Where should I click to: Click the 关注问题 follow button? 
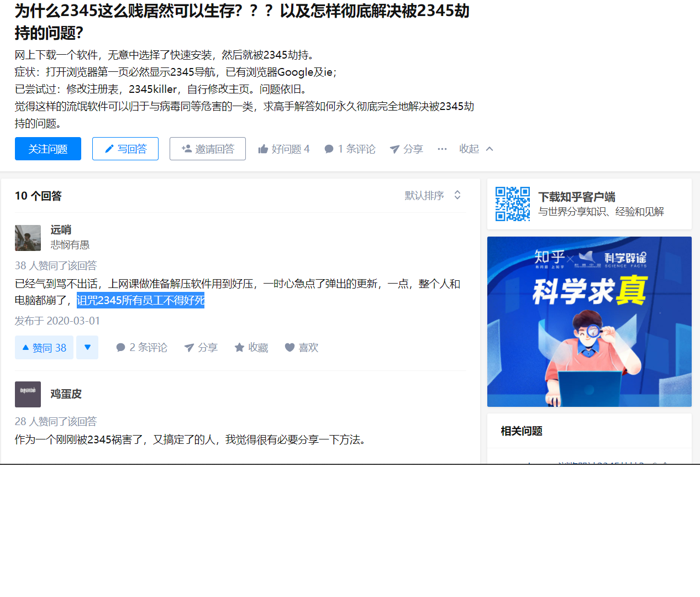pos(48,149)
